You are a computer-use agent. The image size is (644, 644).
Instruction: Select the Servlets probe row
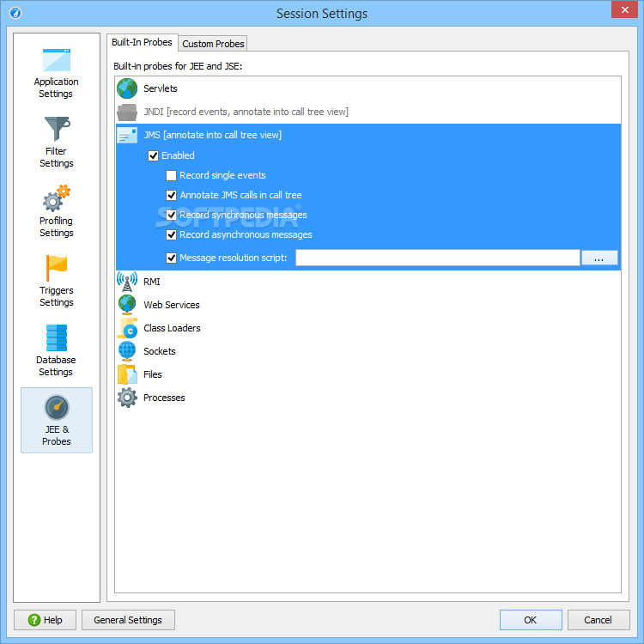coord(368,88)
